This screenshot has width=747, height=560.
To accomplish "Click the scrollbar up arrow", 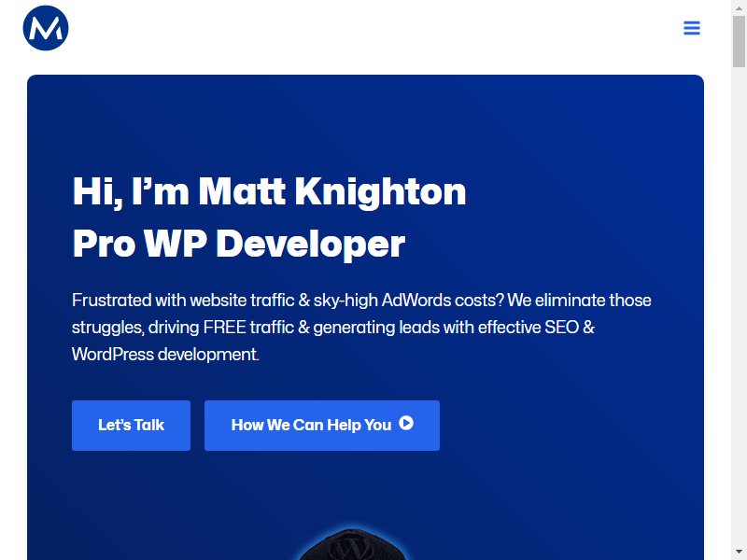I will [739, 7].
